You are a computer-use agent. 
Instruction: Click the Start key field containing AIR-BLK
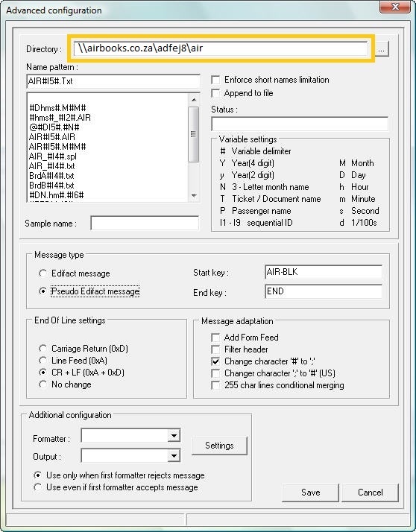pos(324,272)
